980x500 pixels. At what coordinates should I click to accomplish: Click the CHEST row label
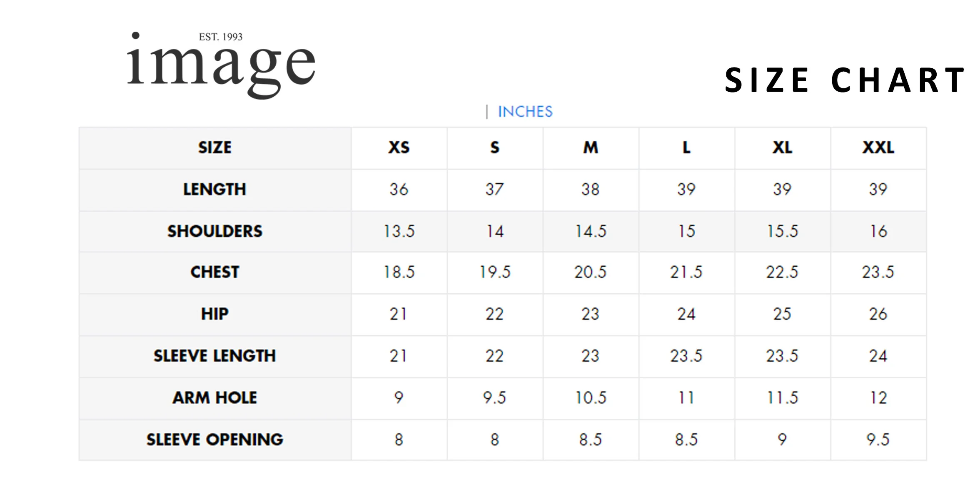[x=214, y=272]
